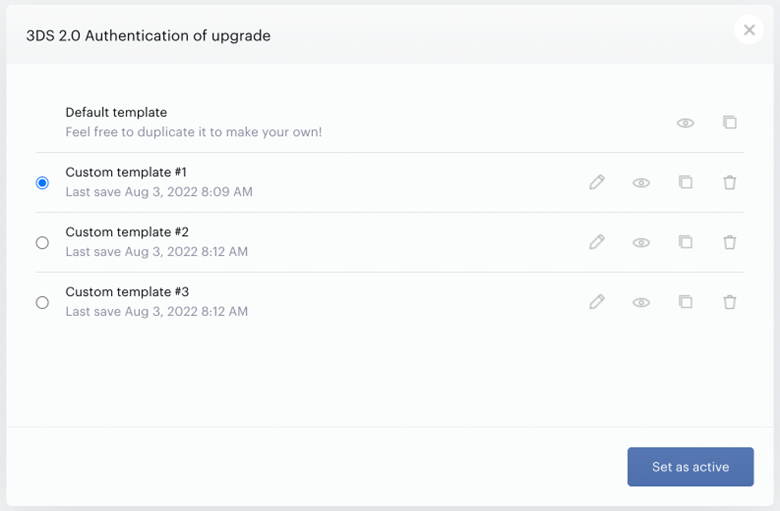The image size is (780, 511).
Task: Preview Custom template #1
Action: (x=641, y=183)
